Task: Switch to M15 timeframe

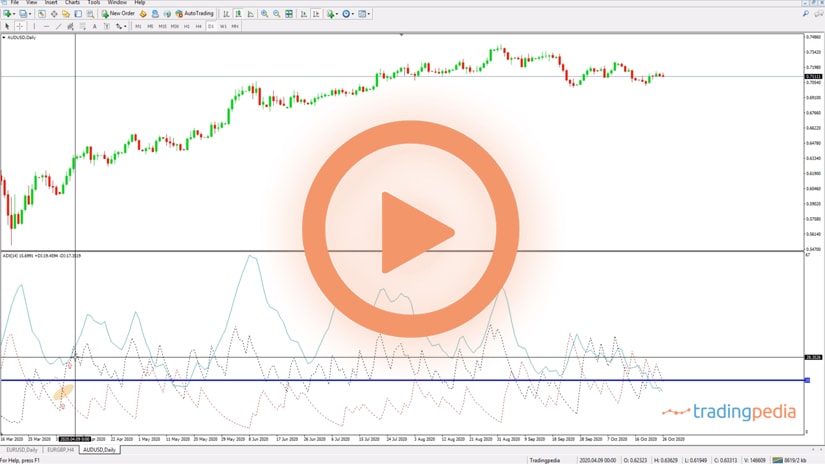Action: 163,26
